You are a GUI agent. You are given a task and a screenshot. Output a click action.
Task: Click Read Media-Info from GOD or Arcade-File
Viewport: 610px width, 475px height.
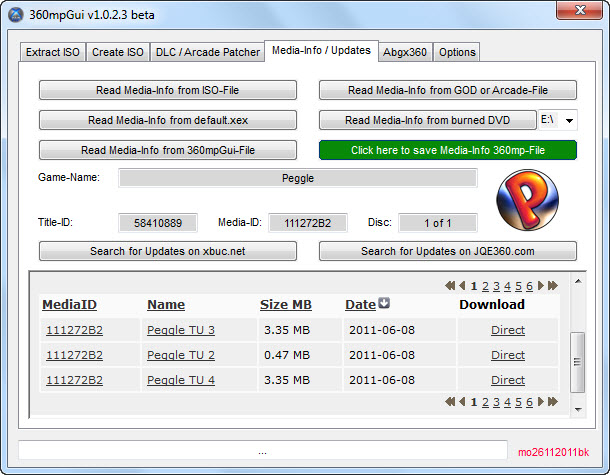448,90
